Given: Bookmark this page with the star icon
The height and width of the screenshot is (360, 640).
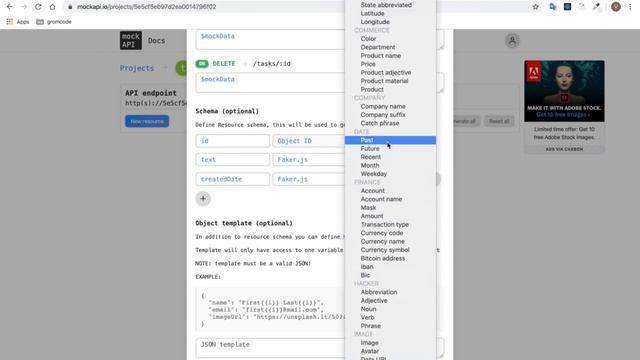Looking at the screenshot, I should tap(536, 7).
